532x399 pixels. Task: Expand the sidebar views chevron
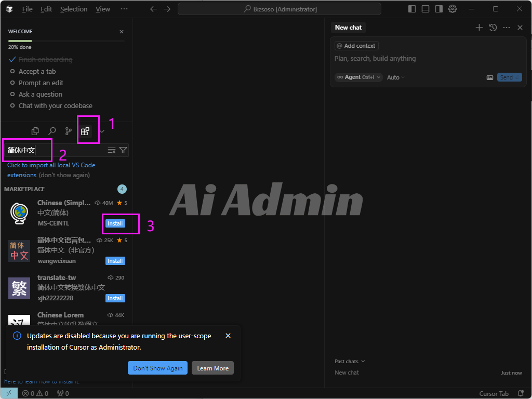102,131
